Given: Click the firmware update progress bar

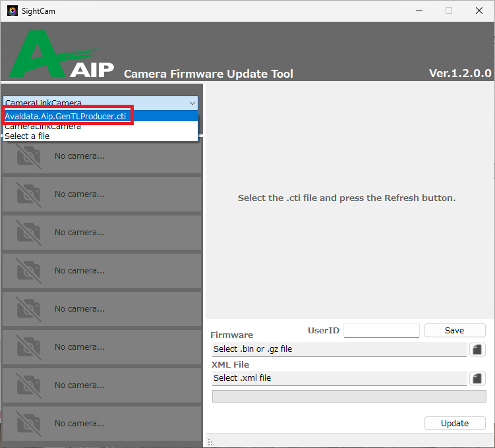Looking at the screenshot, I should click(x=349, y=396).
